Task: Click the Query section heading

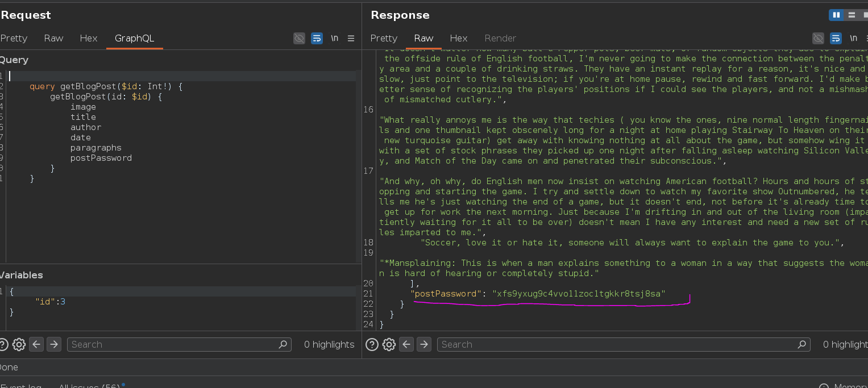Action: [x=14, y=60]
